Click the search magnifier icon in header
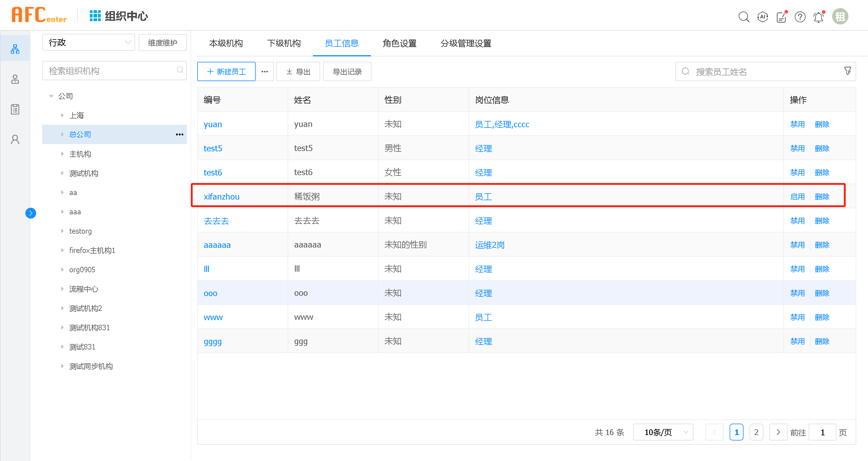Image resolution: width=868 pixels, height=461 pixels. pos(743,17)
